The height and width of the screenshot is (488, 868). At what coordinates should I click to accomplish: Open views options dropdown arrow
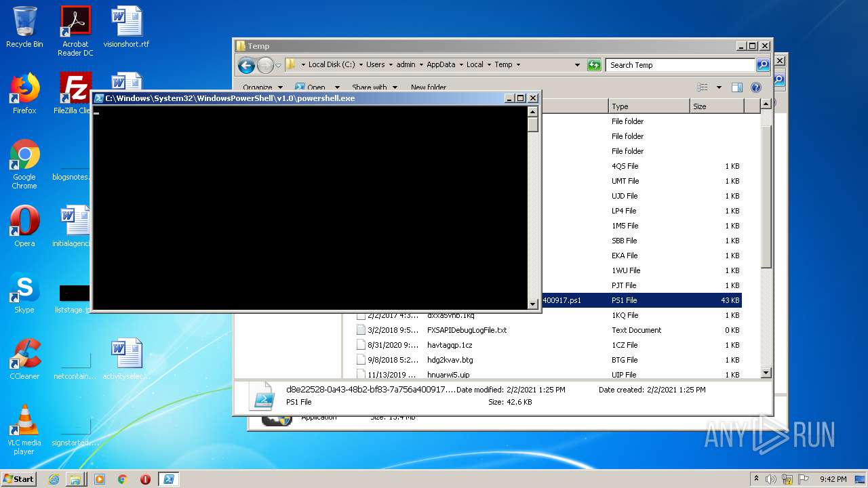pyautogui.click(x=719, y=87)
